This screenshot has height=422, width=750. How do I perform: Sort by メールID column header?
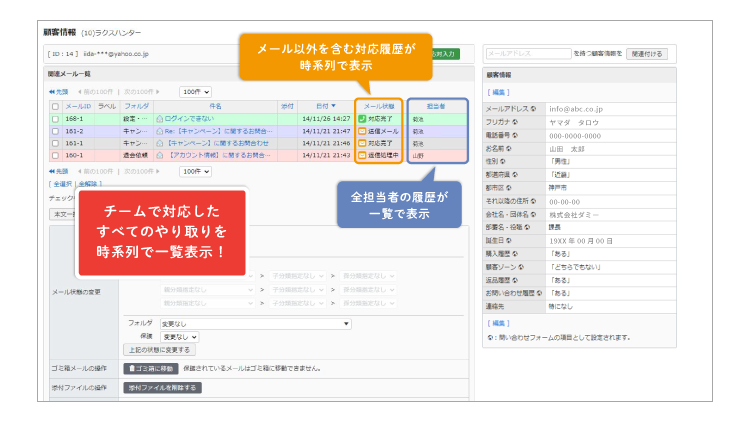pos(78,106)
